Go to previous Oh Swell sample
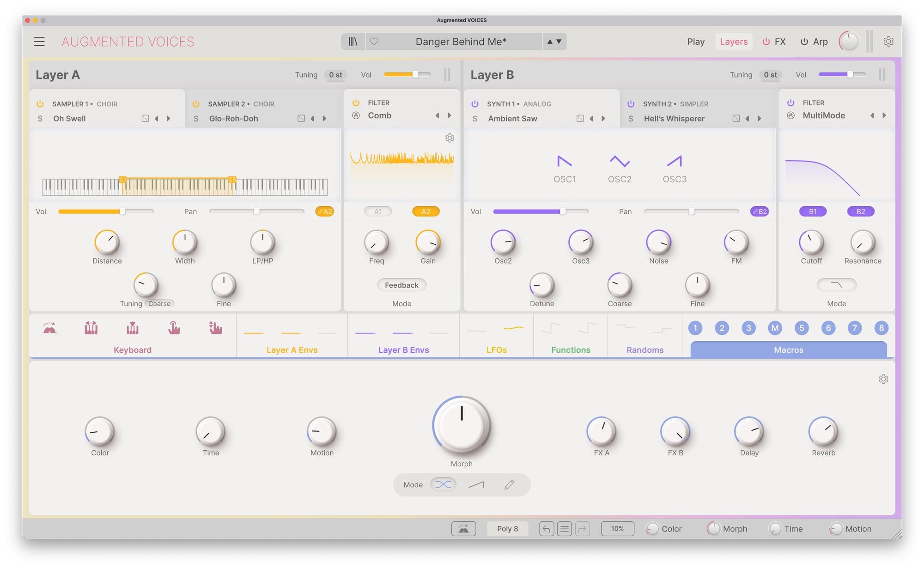The image size is (924, 568). coord(157,119)
